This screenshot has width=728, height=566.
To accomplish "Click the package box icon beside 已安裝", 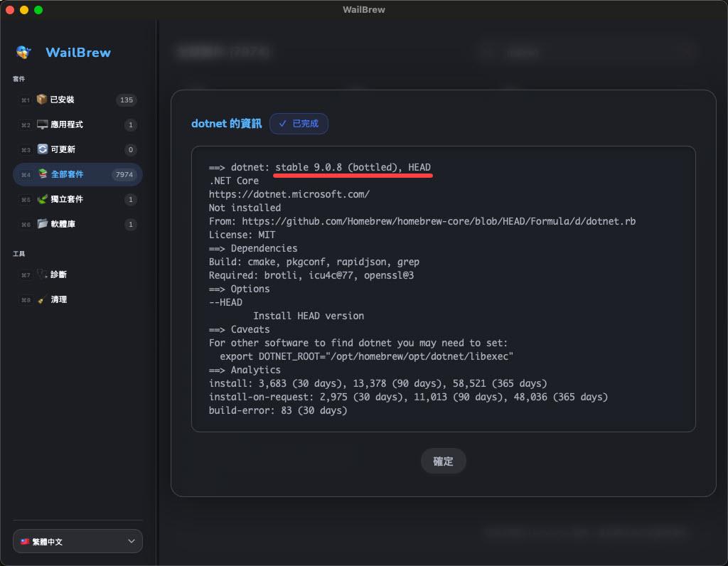I will click(x=43, y=100).
